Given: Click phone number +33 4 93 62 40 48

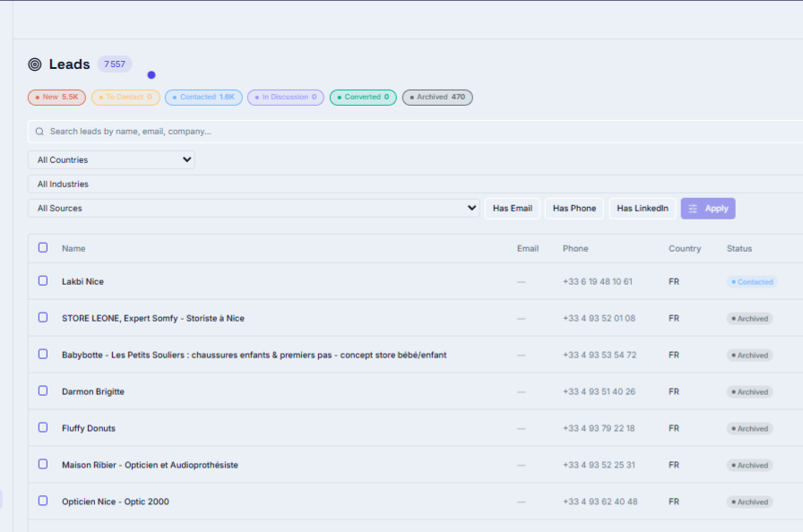Looking at the screenshot, I should pyautogui.click(x=600, y=502).
